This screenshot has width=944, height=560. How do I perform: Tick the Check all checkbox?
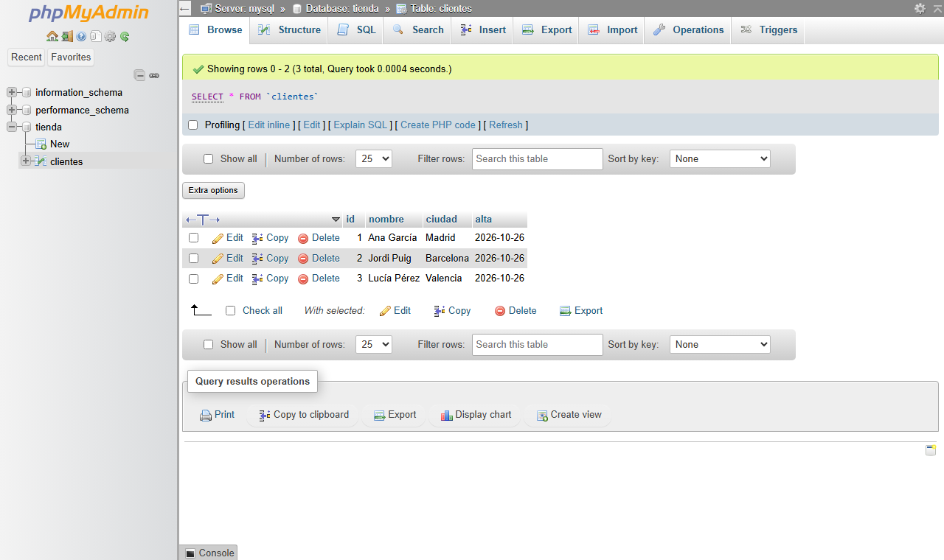(230, 311)
